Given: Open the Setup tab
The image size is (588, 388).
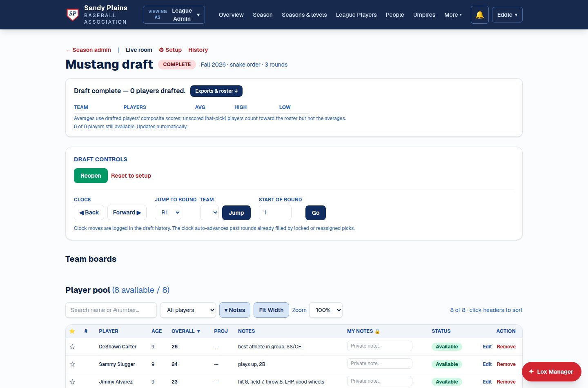Looking at the screenshot, I should click(x=170, y=50).
